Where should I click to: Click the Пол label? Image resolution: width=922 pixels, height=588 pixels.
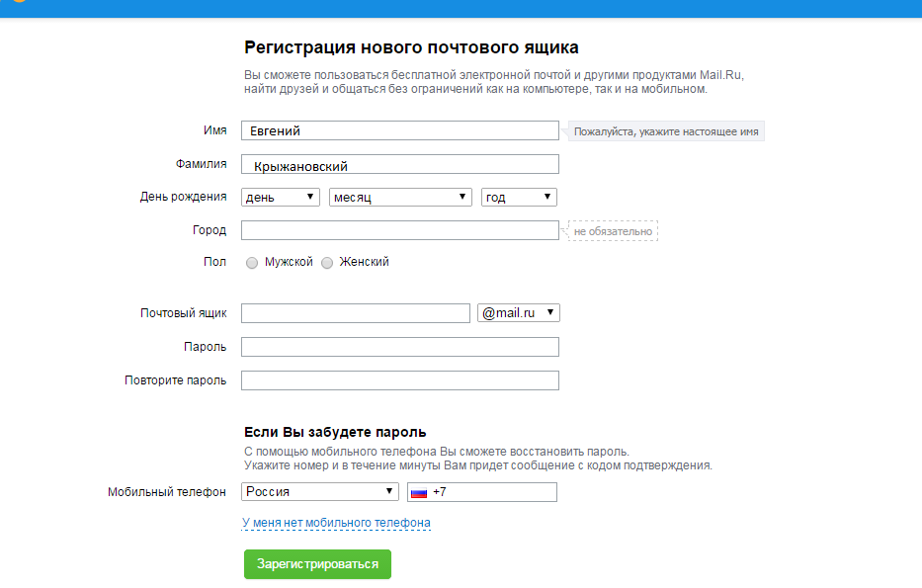tap(214, 262)
